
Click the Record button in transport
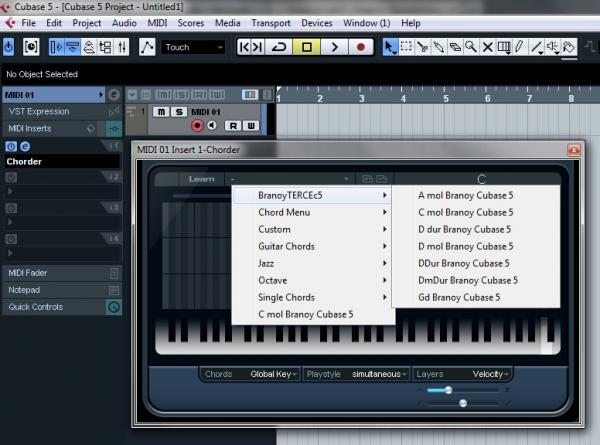pyautogui.click(x=360, y=47)
